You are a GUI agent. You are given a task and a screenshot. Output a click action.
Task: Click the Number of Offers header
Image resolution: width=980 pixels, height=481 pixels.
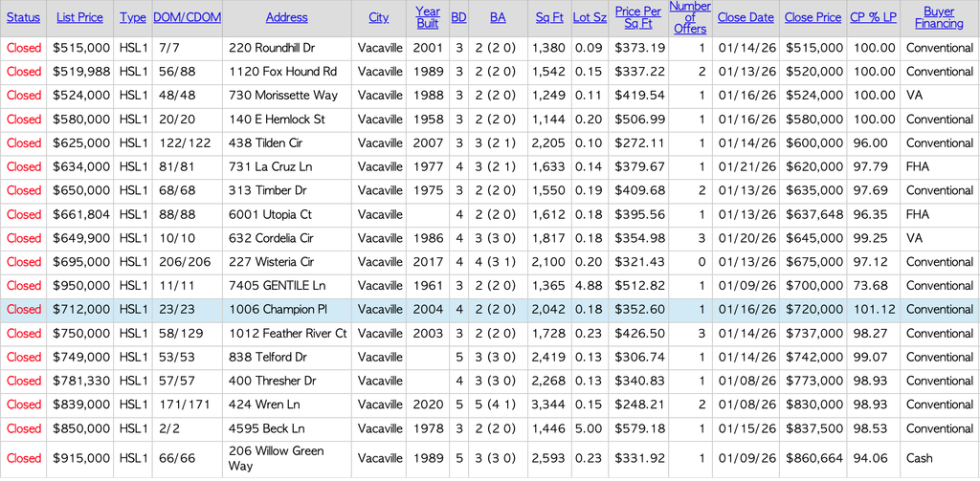pos(689,18)
